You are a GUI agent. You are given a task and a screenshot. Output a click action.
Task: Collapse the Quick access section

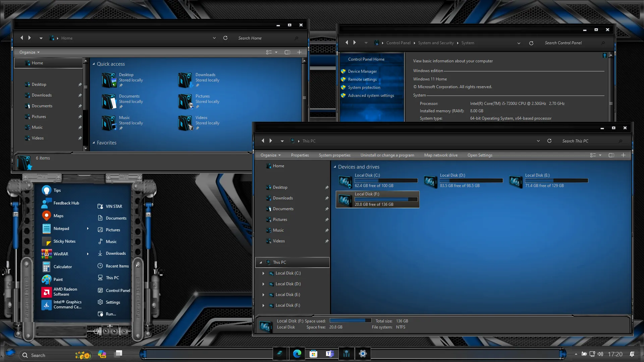coord(94,64)
